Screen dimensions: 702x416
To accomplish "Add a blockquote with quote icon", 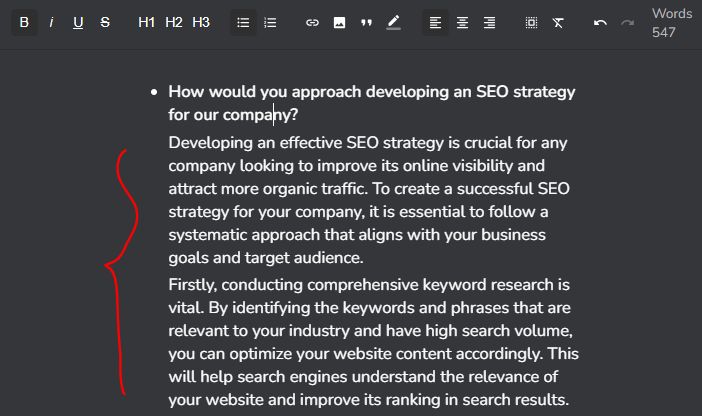I will coord(366,22).
